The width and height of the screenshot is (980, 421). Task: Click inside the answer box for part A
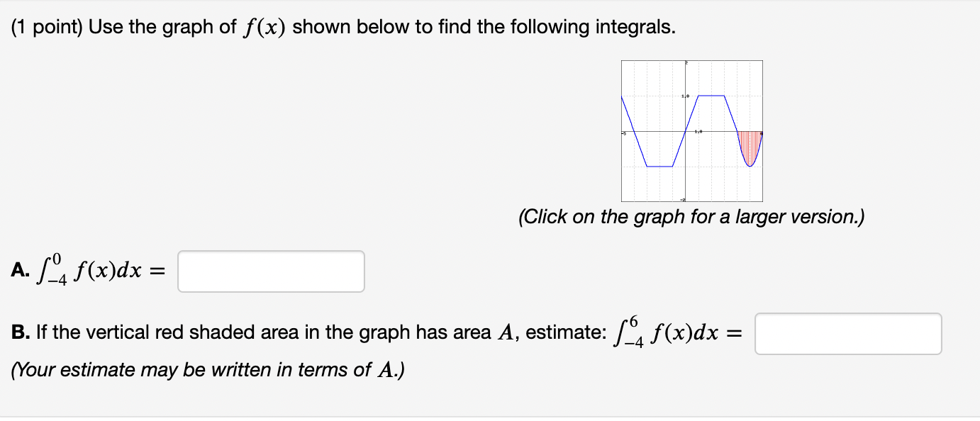coord(271,271)
